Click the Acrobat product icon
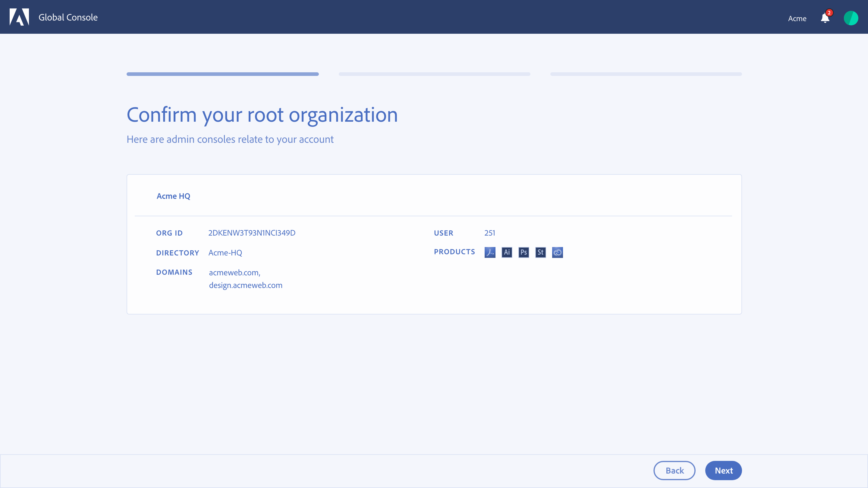This screenshot has width=868, height=488. point(490,252)
